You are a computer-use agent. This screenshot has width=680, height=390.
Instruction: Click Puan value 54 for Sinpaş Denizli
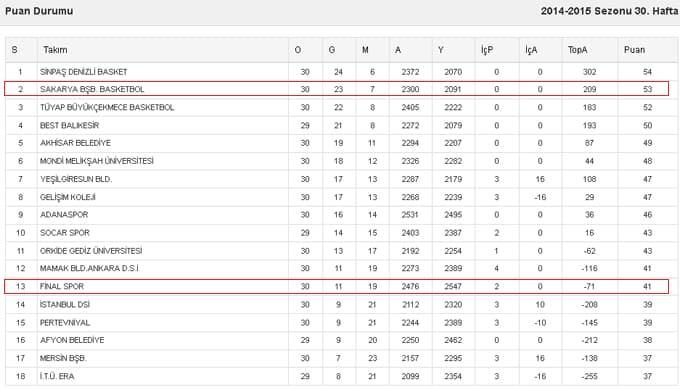tap(647, 72)
